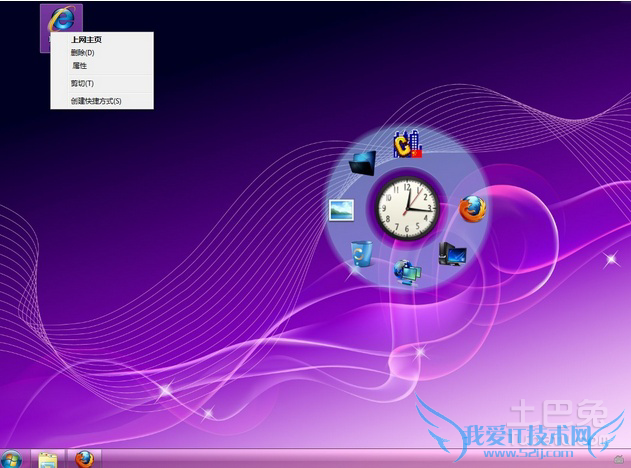The width and height of the screenshot is (631, 468).
Task: Open the My Computer icon in the dock
Action: tap(452, 254)
